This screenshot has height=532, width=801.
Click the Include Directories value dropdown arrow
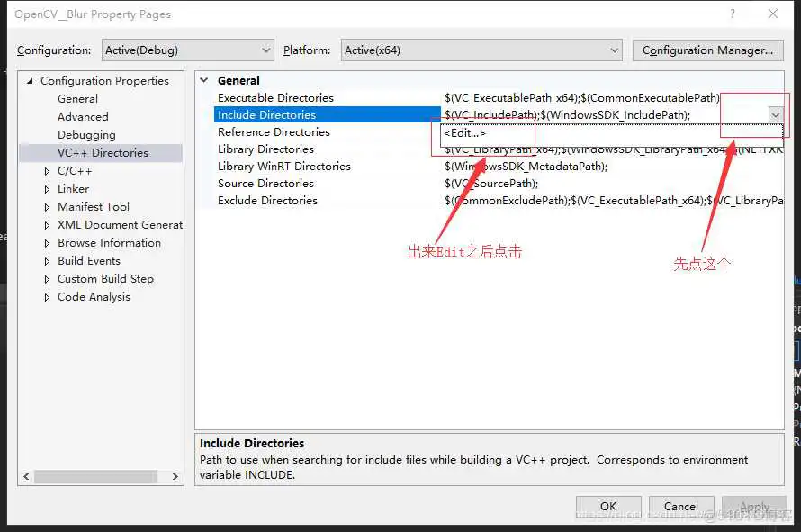[x=776, y=114]
